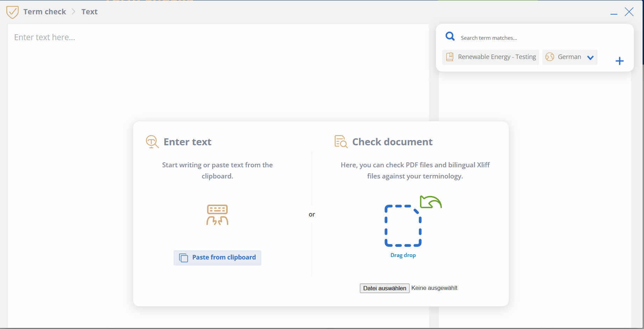
Task: Click the termbase book icon
Action: [x=450, y=57]
